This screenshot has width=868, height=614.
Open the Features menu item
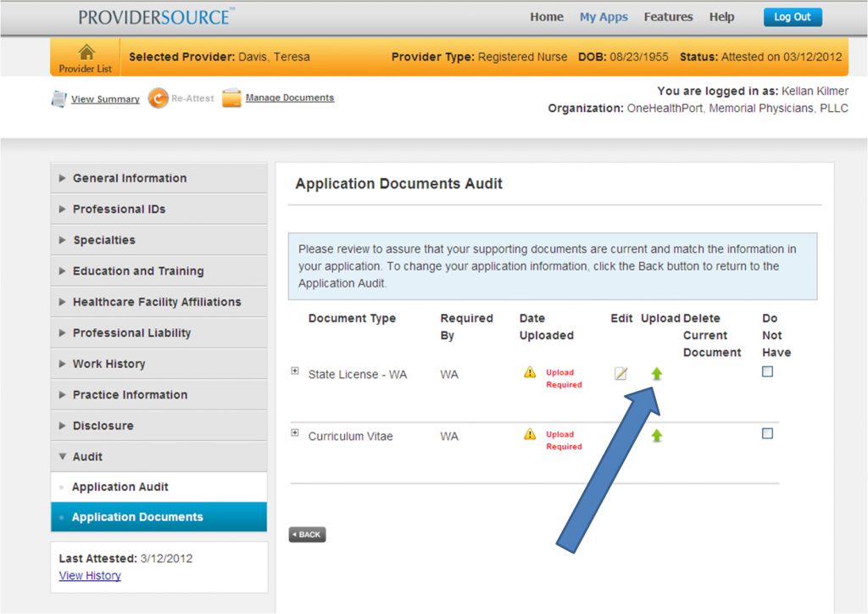(x=668, y=17)
